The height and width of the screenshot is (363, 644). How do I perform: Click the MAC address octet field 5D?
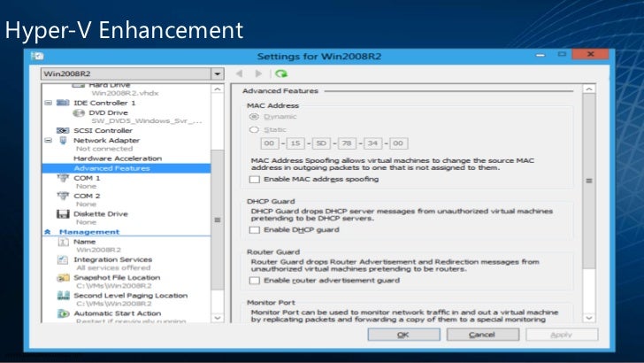coord(321,143)
